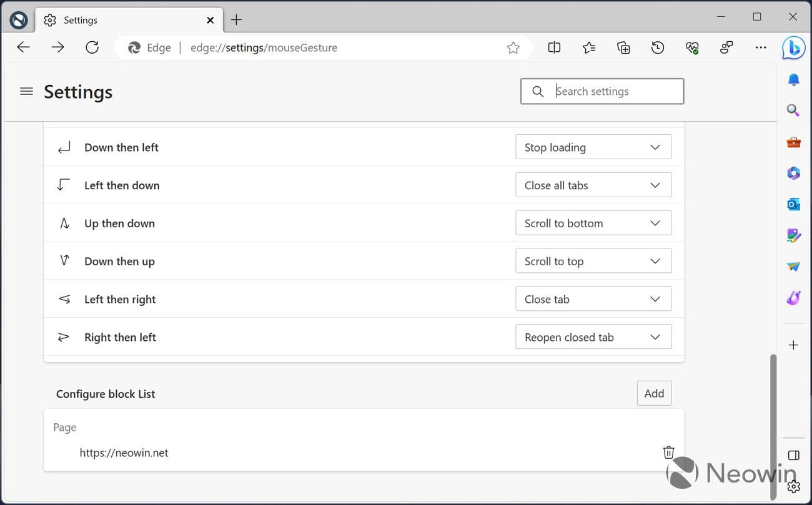The width and height of the screenshot is (812, 505).
Task: Open Browser essentials heart icon
Action: pos(692,47)
